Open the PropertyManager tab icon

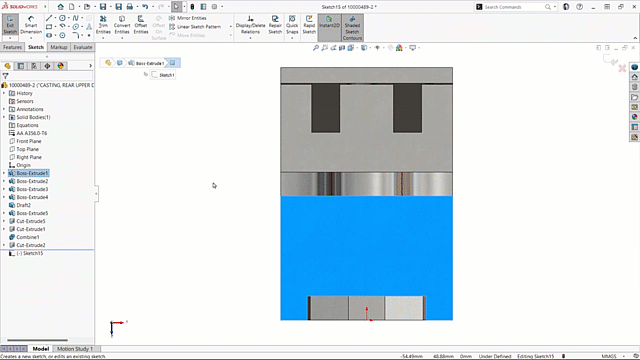21,66
